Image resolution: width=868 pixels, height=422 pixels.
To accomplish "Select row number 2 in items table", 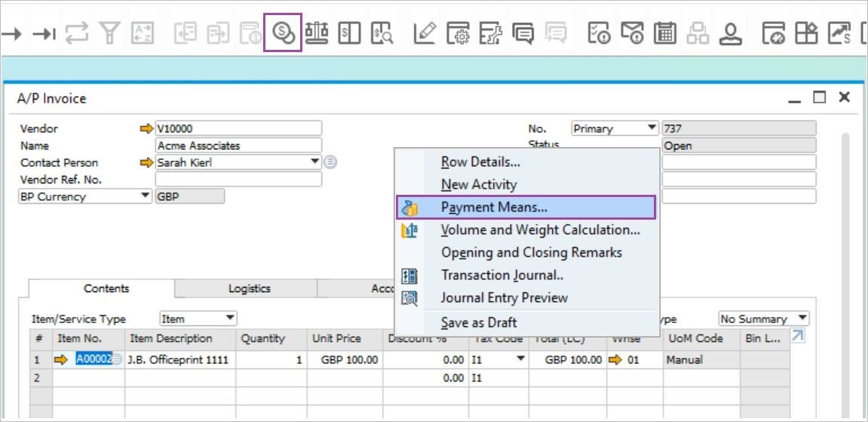I will 41,378.
